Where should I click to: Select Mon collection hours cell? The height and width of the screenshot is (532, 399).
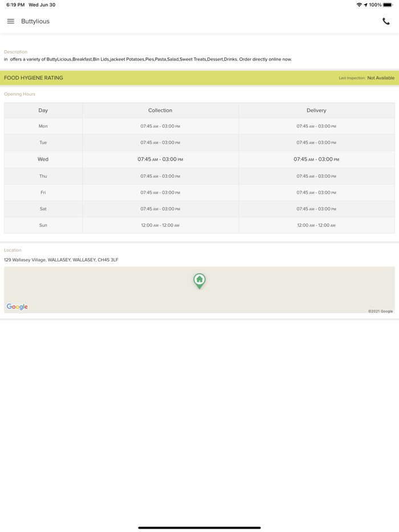click(160, 126)
